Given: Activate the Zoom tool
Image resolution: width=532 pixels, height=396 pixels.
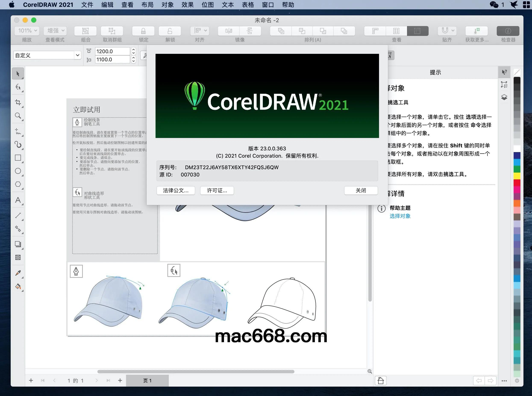Looking at the screenshot, I should pyautogui.click(x=18, y=116).
